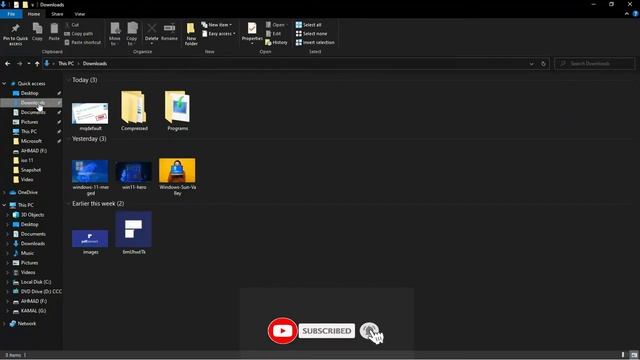Switch to the View ribbon tab
This screenshot has width=640, height=360.
point(80,14)
